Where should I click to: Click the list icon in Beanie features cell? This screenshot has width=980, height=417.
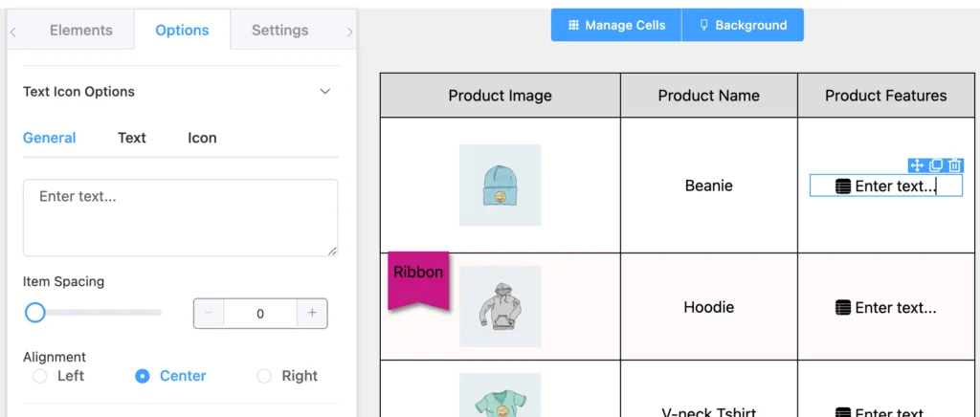tap(842, 187)
